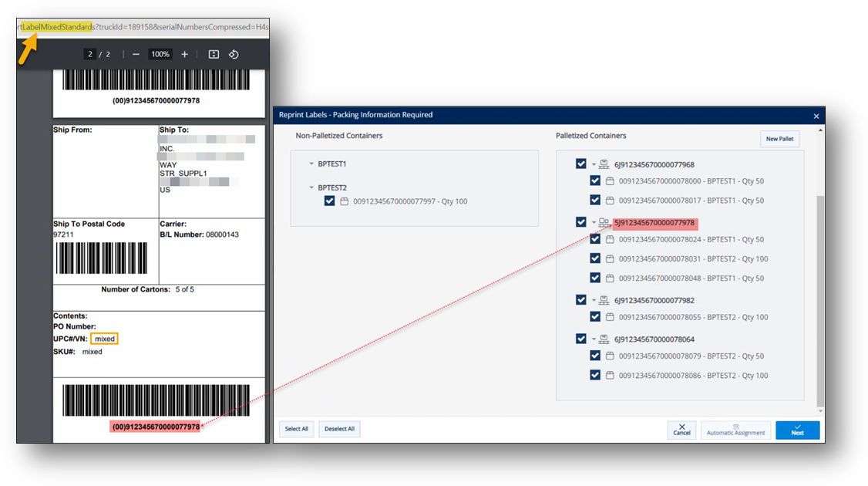
Task: Click carton icon of container 00912345670000077997
Action: pos(344,201)
